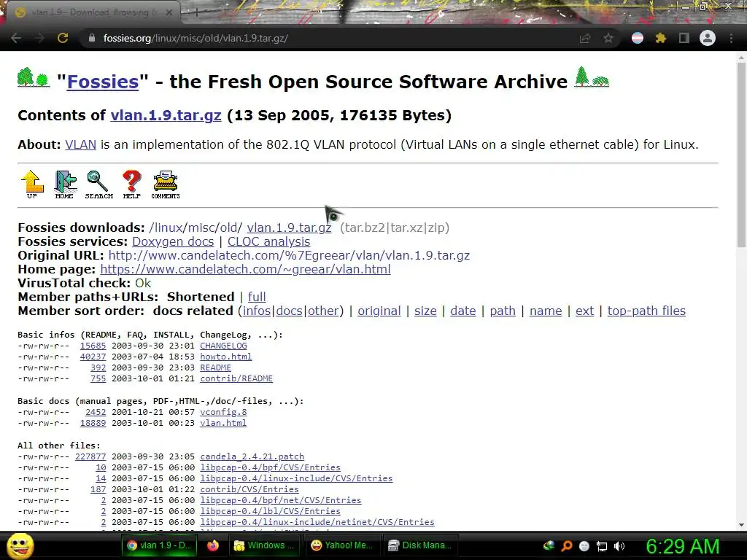Click the UP arrow navigation icon
Viewport: 747px width, 560px height.
32,184
